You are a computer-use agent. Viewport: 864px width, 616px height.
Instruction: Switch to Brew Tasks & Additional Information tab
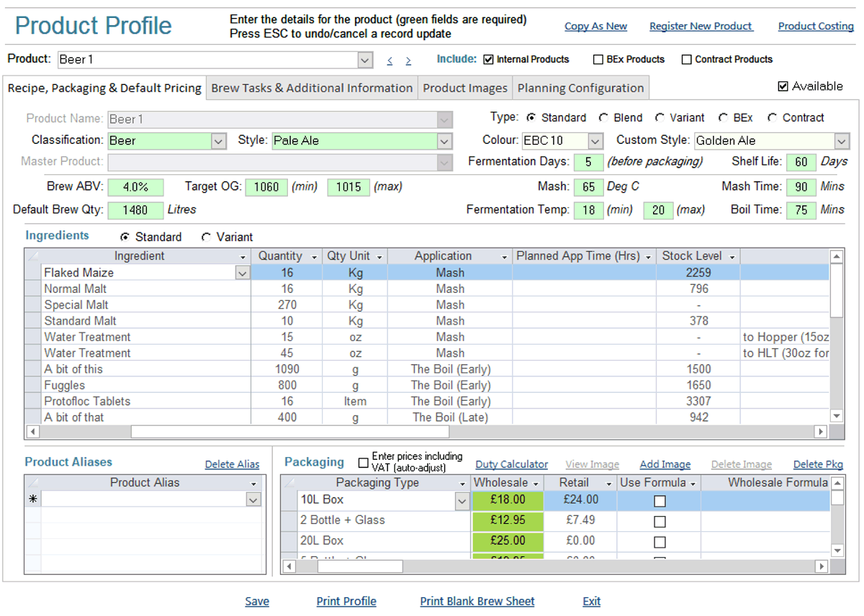312,88
